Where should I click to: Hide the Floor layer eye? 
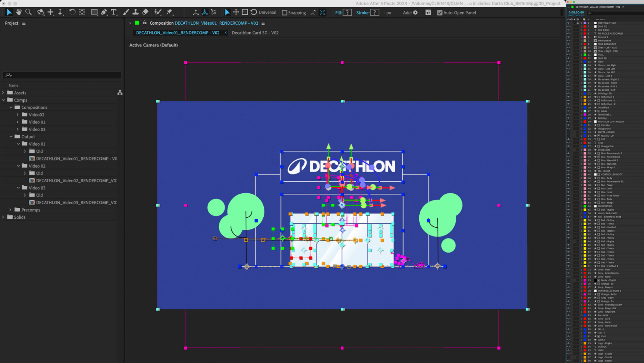[x=568, y=62]
